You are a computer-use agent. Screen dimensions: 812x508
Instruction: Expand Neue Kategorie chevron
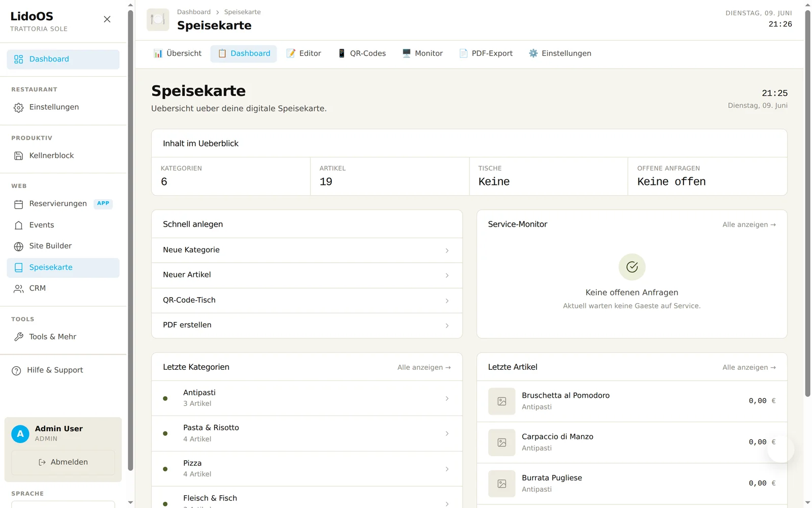click(x=447, y=250)
